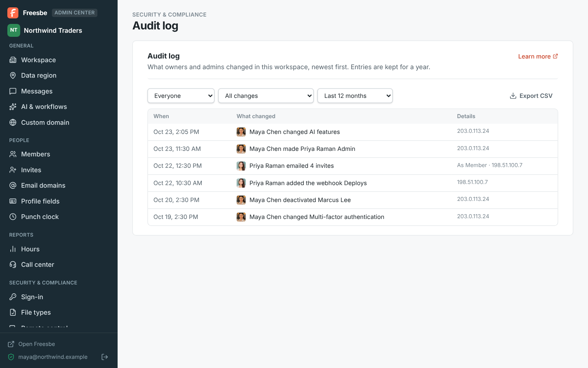Open the Last 12 months range dropdown
This screenshot has width=588, height=368.
[x=355, y=96]
